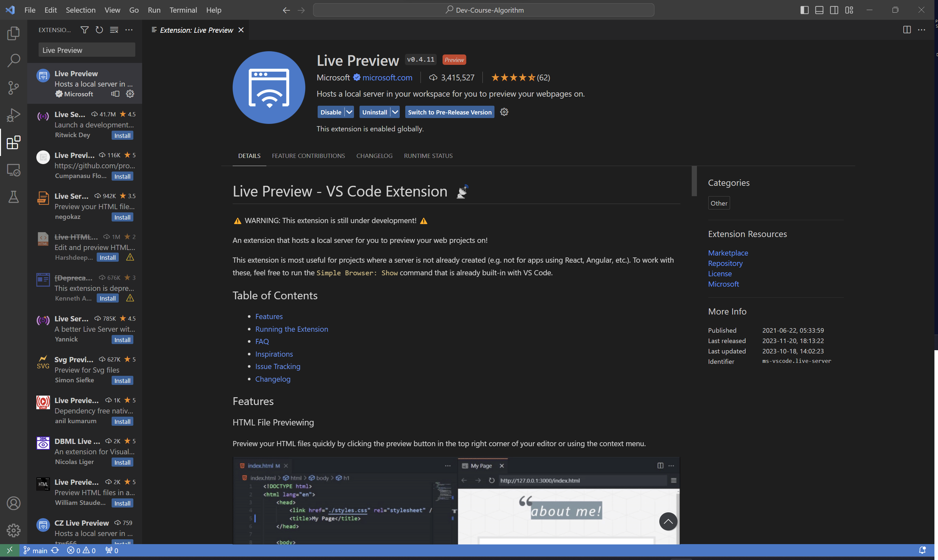Open Run and Debug view
Viewport: 938px width, 560px height.
pyautogui.click(x=14, y=115)
